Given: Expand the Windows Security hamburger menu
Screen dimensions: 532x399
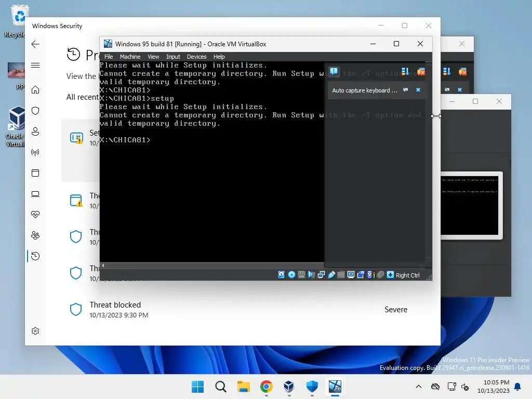Looking at the screenshot, I should pos(35,65).
